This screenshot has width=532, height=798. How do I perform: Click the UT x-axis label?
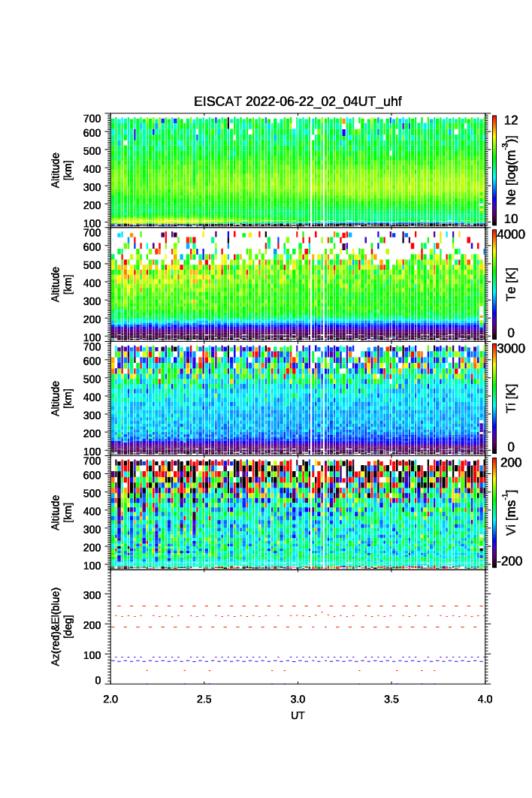298,715
